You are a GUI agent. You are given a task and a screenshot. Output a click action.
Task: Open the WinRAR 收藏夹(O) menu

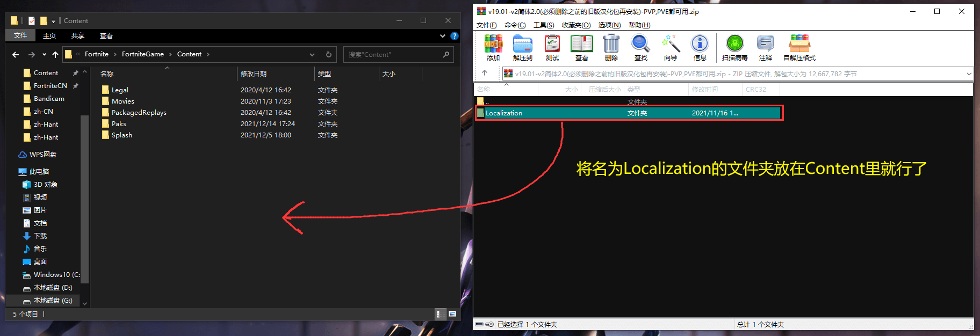tap(576, 25)
